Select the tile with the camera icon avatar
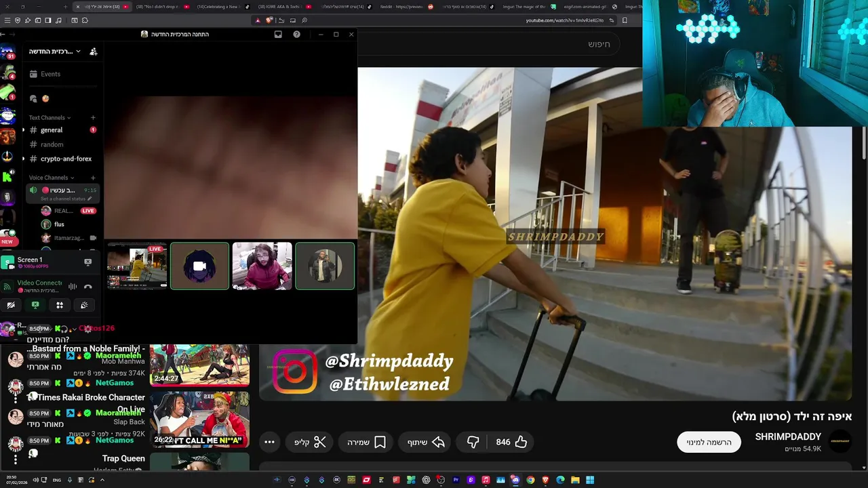 [x=199, y=266]
